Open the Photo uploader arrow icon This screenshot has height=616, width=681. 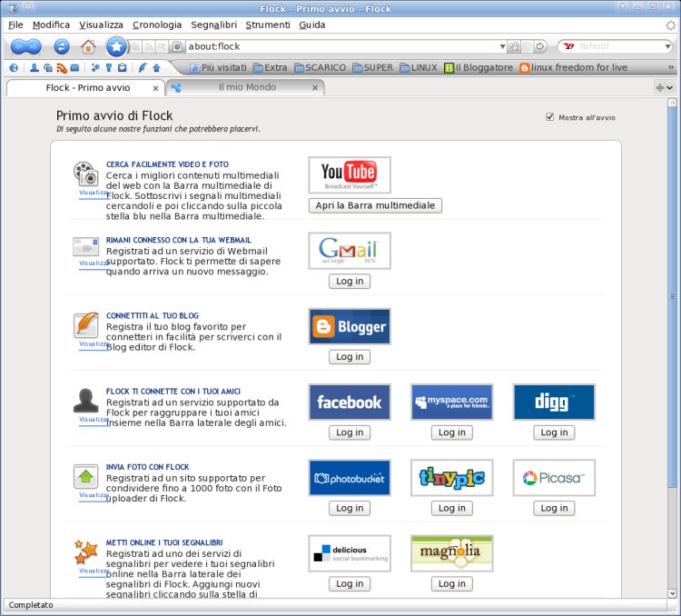157,68
